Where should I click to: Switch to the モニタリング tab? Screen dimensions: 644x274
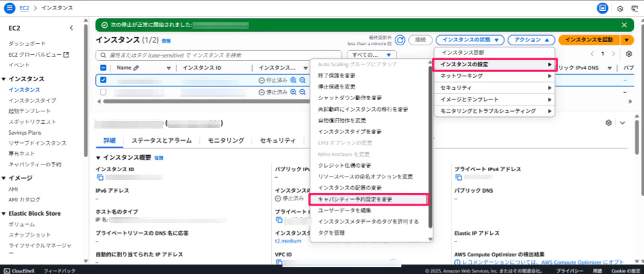pyautogui.click(x=226, y=140)
